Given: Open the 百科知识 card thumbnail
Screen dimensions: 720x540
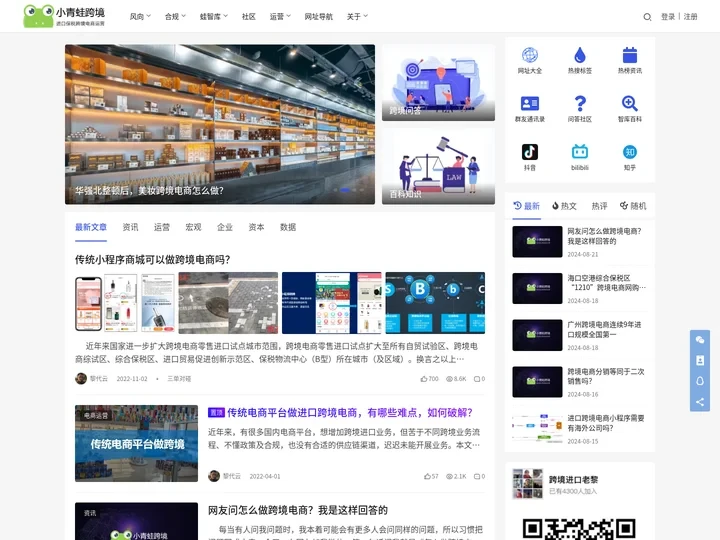Looking at the screenshot, I should tap(438, 166).
